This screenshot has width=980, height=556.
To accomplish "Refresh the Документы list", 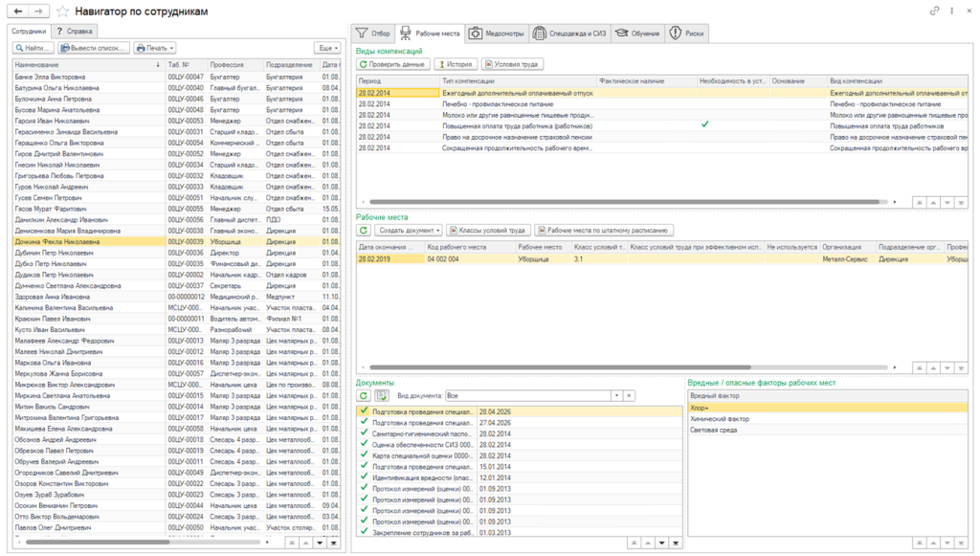I will point(364,395).
